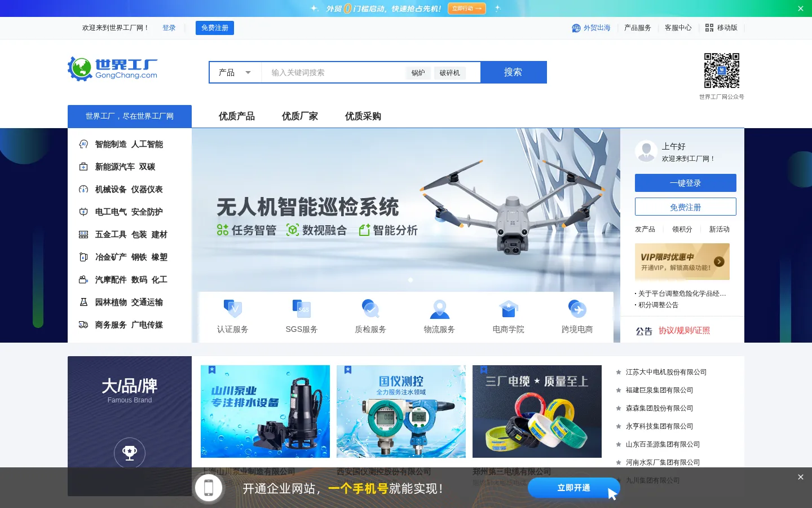812x508 pixels.
Task: Switch to 优质厂家 tab
Action: [x=300, y=116]
